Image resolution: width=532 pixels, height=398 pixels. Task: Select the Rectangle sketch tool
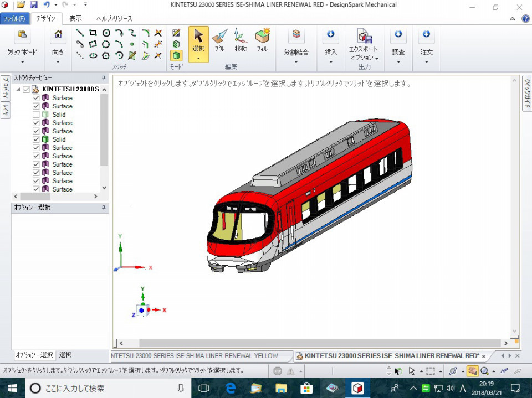[x=93, y=33]
